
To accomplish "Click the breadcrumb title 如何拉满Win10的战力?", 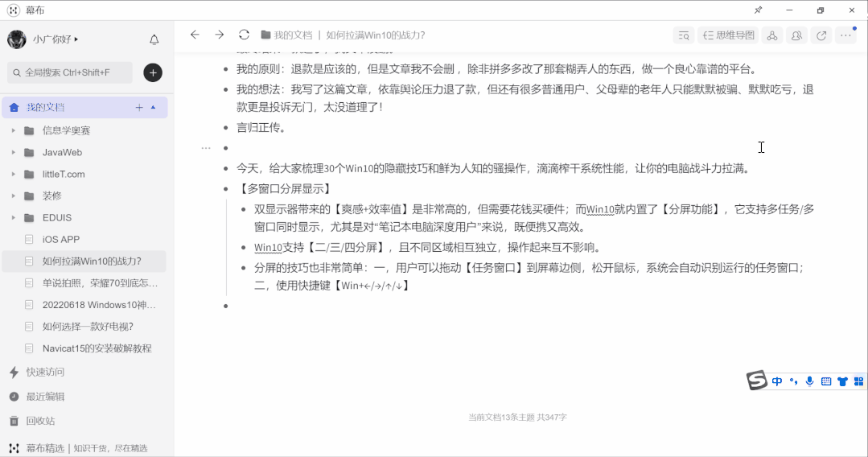I will coord(376,35).
